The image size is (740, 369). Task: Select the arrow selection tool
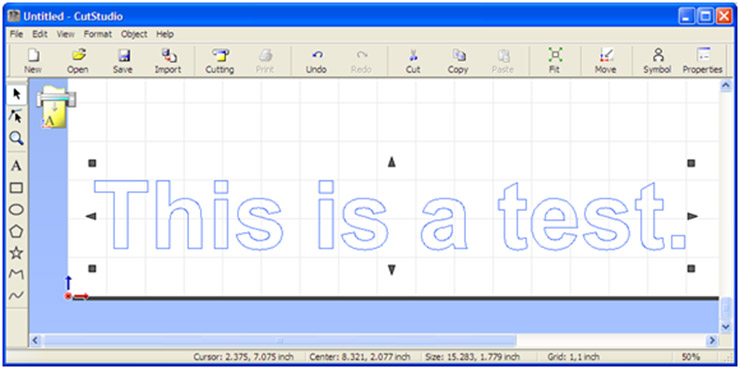tap(17, 94)
